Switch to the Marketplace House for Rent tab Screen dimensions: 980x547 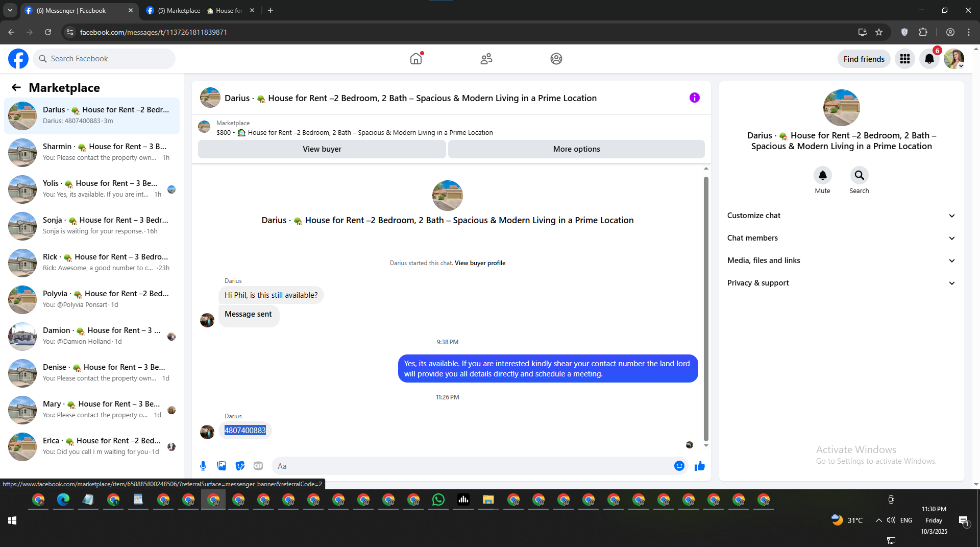click(200, 10)
